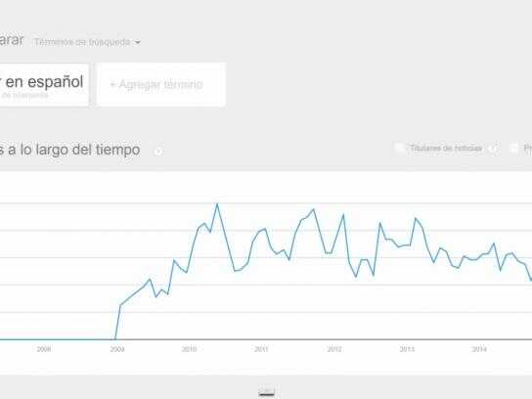Select the 'en español' search term box
The image size is (532, 399).
point(44,85)
